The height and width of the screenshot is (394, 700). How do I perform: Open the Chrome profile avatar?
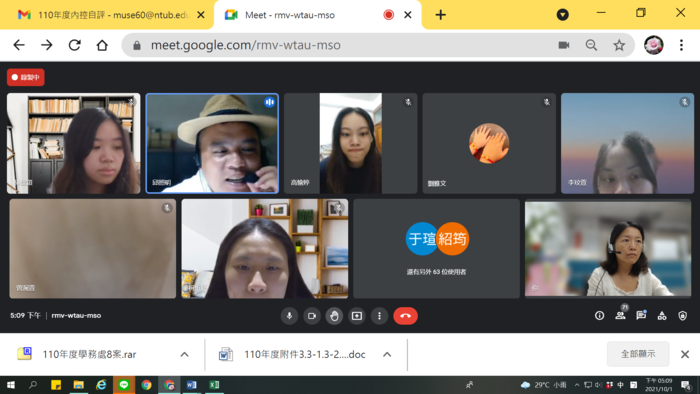tap(654, 45)
